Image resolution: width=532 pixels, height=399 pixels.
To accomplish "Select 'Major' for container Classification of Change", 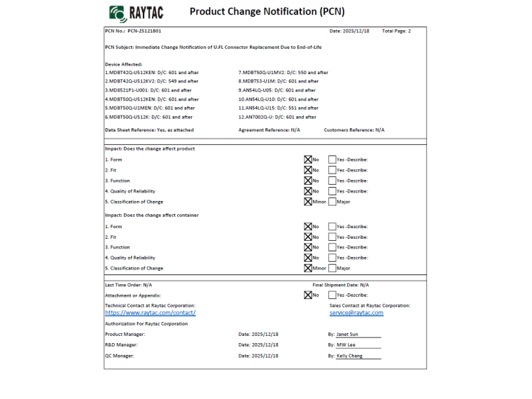I will (x=332, y=268).
